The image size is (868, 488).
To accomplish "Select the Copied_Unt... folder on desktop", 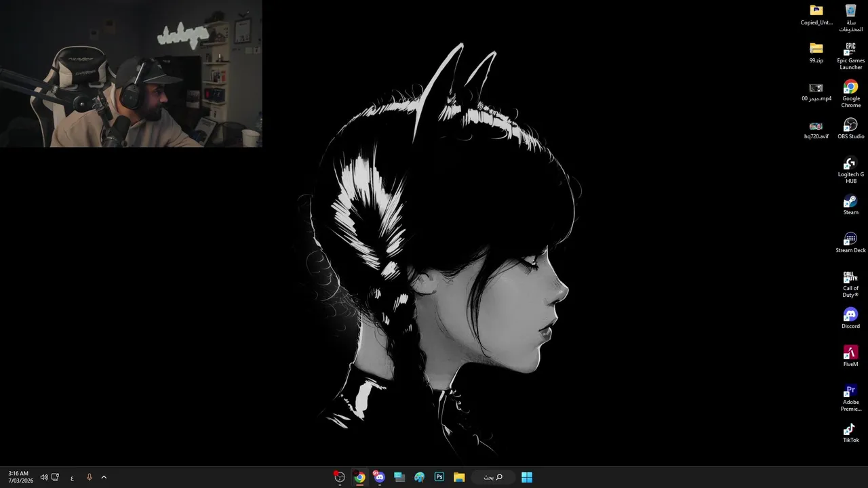I will (x=816, y=14).
